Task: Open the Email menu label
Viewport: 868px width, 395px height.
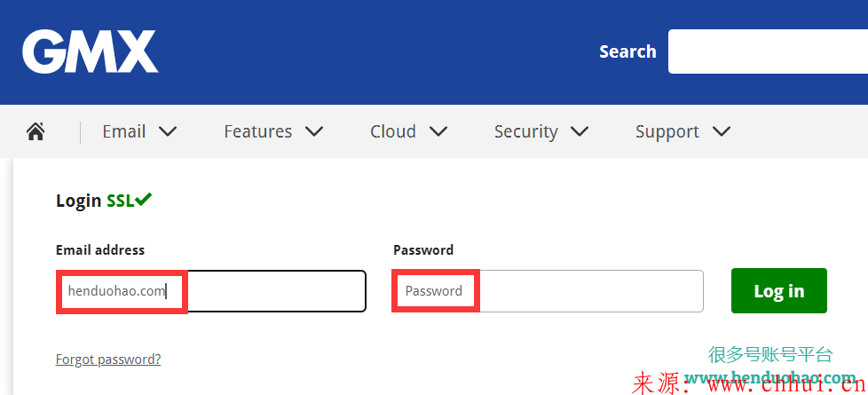Action: point(124,132)
